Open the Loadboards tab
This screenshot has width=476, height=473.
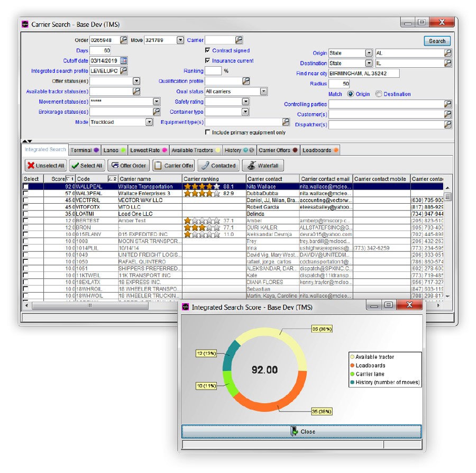pos(319,150)
